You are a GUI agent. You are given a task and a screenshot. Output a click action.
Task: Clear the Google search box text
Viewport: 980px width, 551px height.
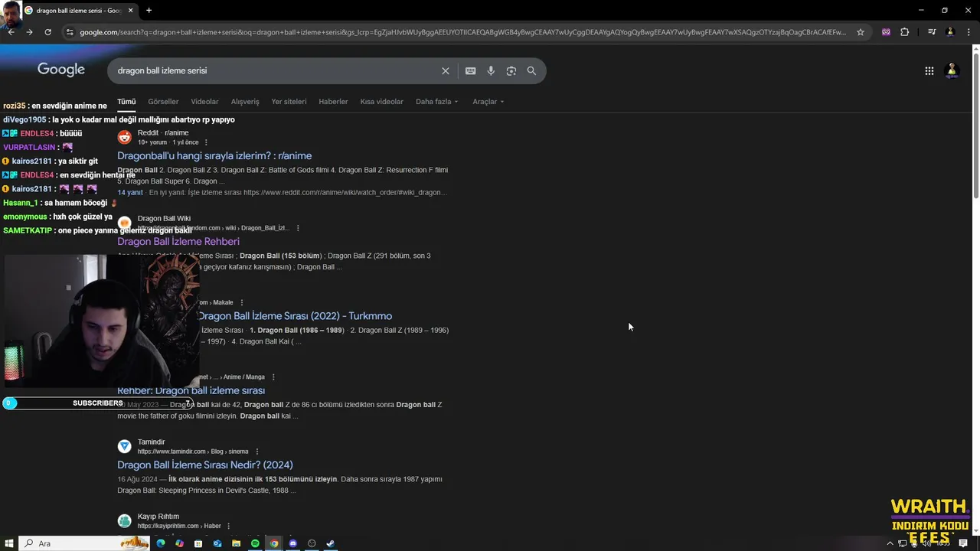(x=445, y=70)
